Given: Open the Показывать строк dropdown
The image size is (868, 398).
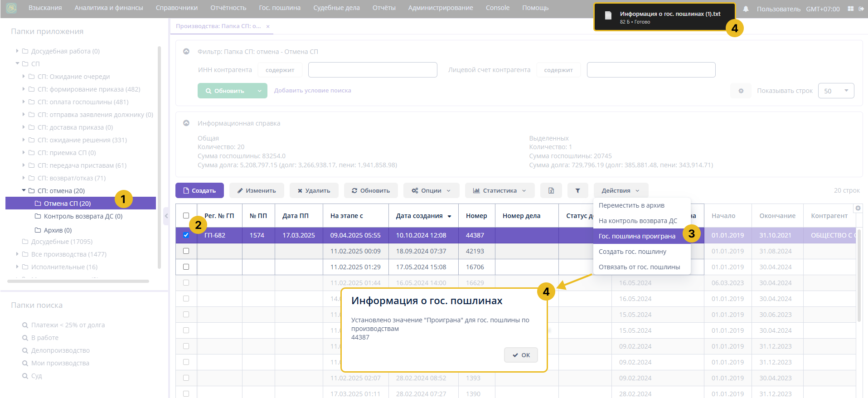Looking at the screenshot, I should click(x=835, y=91).
